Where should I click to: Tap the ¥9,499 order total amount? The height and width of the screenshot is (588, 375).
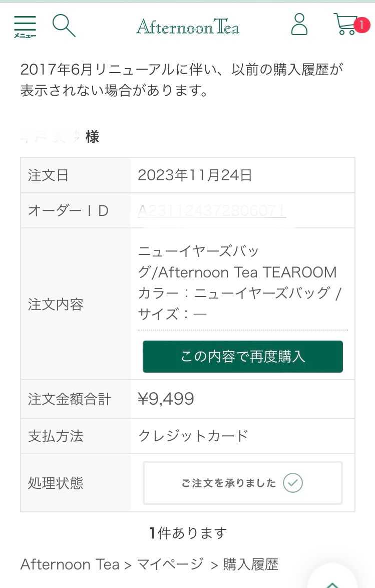166,399
